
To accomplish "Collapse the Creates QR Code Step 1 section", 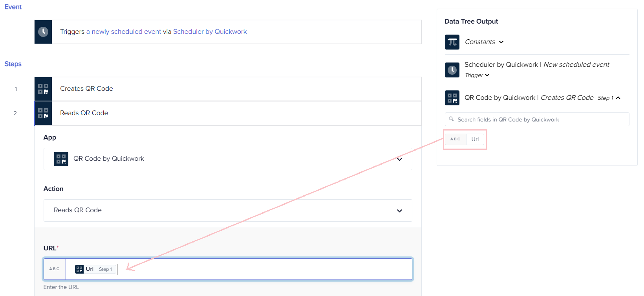I will [618, 98].
